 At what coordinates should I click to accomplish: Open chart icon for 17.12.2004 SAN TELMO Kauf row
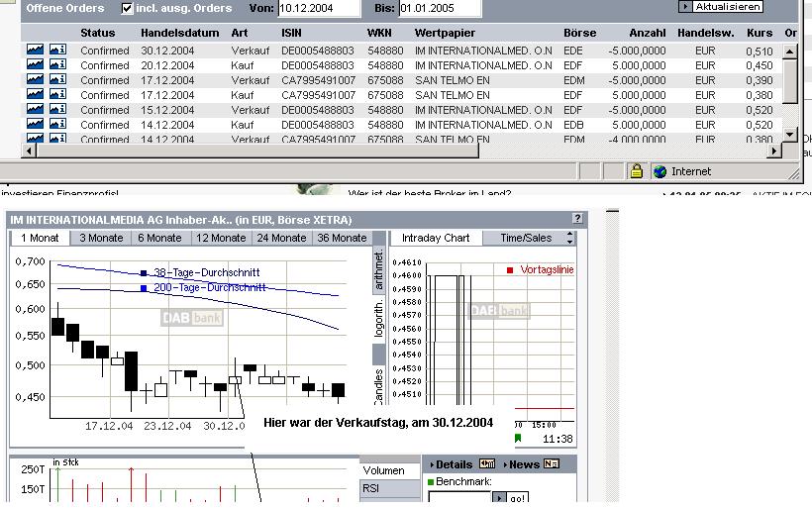(36, 94)
